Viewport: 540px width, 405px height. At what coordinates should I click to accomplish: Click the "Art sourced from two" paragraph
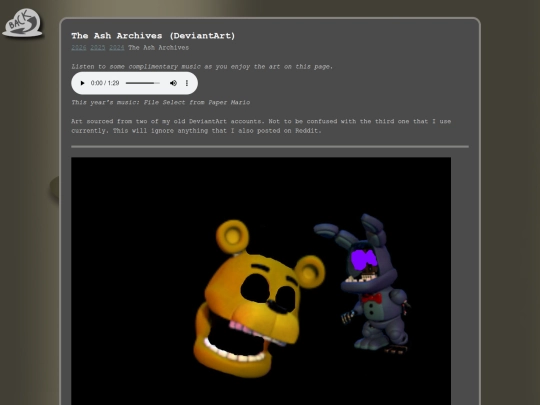261,126
